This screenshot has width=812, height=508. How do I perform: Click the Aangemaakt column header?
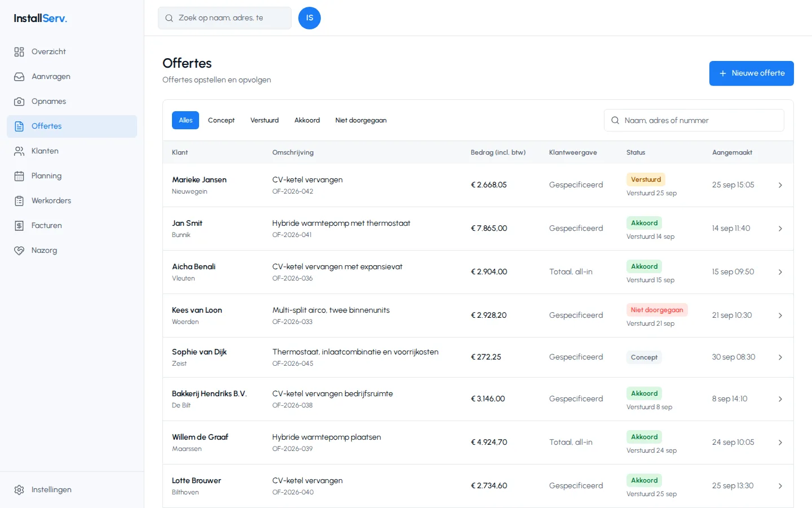point(732,152)
